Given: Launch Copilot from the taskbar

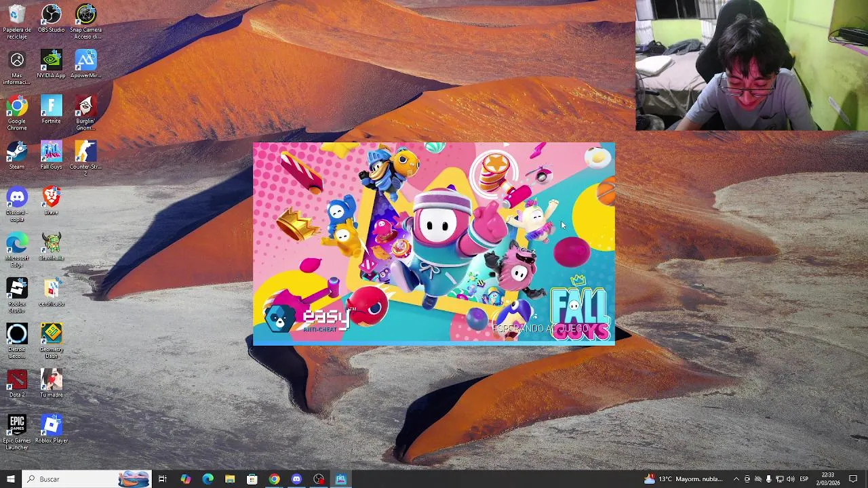Looking at the screenshot, I should pyautogui.click(x=185, y=479).
